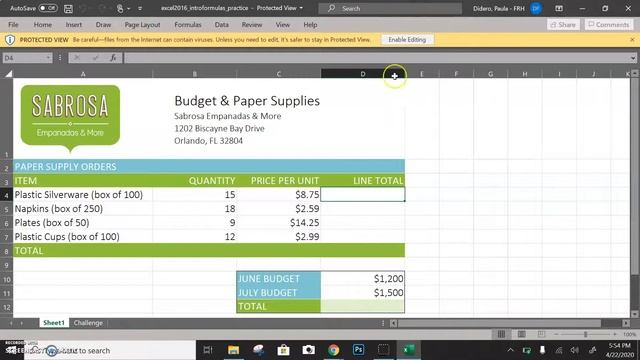Click the Share button
Viewport: 640px width, 360px height.
click(563, 25)
